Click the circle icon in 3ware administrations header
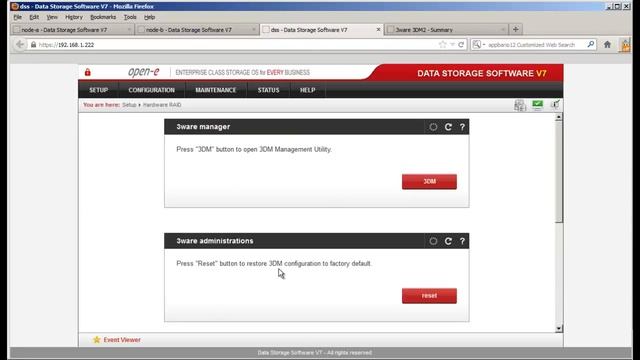Screen dimensions: 640x360 [433, 241]
